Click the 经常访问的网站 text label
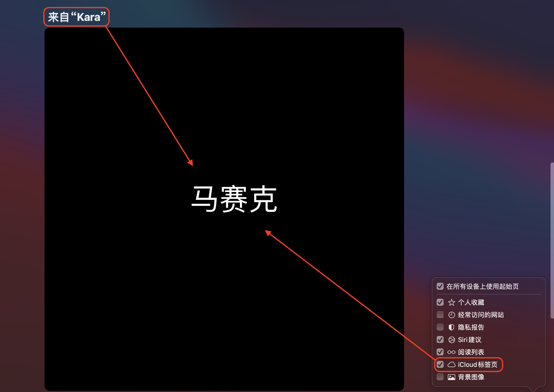This screenshot has width=554, height=392. 481,315
